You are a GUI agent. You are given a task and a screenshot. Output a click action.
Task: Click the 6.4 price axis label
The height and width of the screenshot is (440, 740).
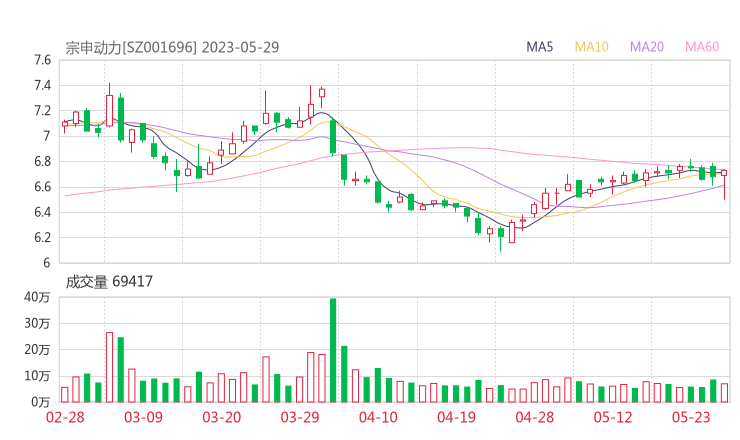[x=42, y=212]
